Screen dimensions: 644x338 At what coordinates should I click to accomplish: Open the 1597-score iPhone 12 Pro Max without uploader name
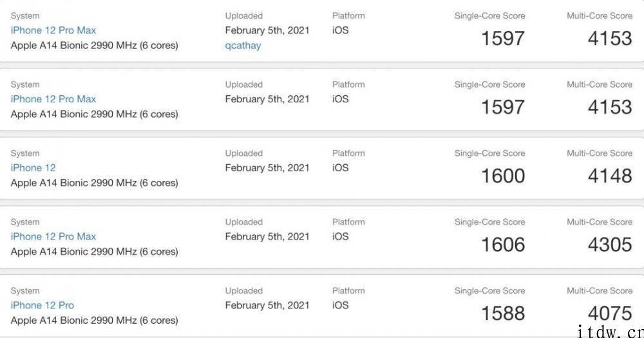tap(53, 99)
